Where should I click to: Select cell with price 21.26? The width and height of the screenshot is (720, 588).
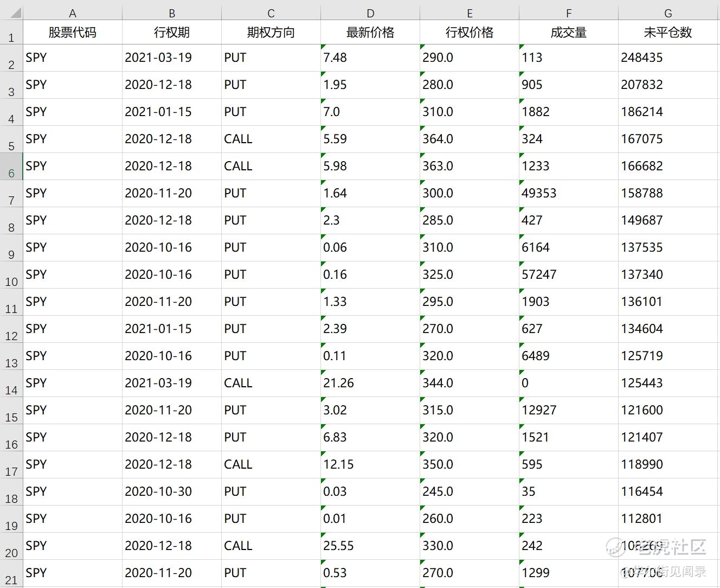click(370, 384)
